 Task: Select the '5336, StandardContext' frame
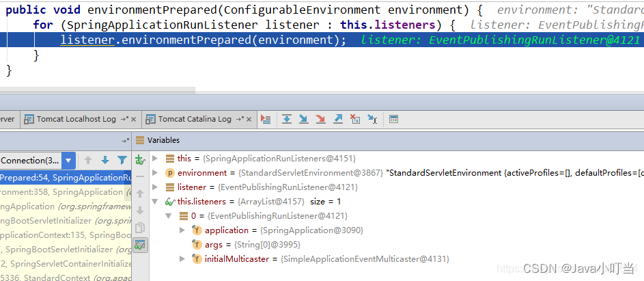click(66, 278)
